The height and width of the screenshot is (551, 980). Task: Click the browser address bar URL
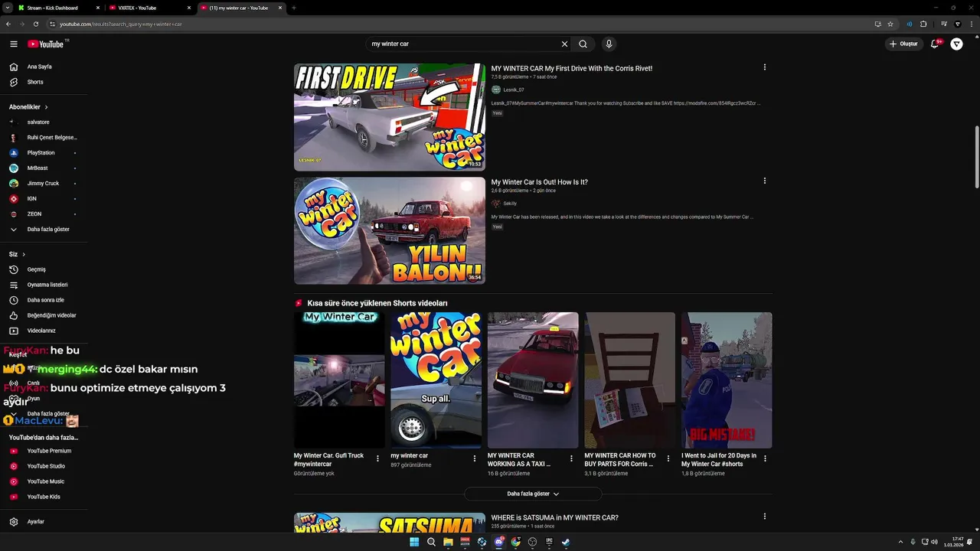point(121,24)
